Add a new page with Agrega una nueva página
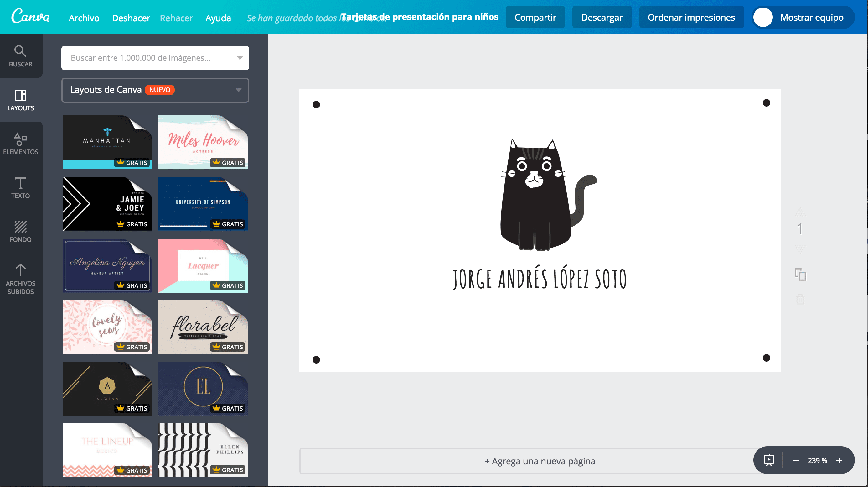The width and height of the screenshot is (868, 487). [540, 461]
